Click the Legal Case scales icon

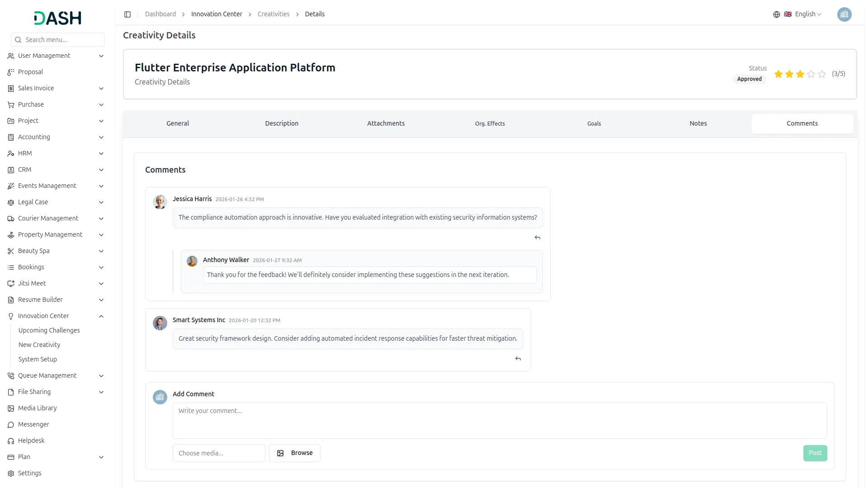[x=11, y=202]
